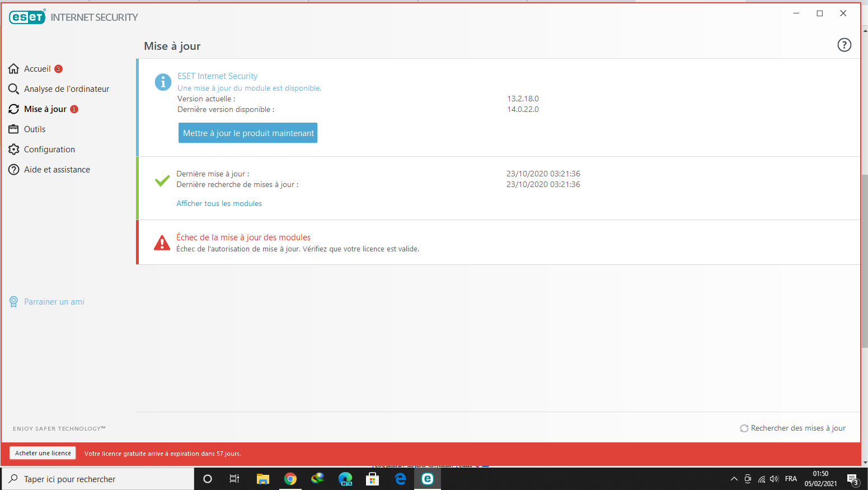868x490 pixels.
Task: Open Edge Beta from the taskbar
Action: click(345, 479)
